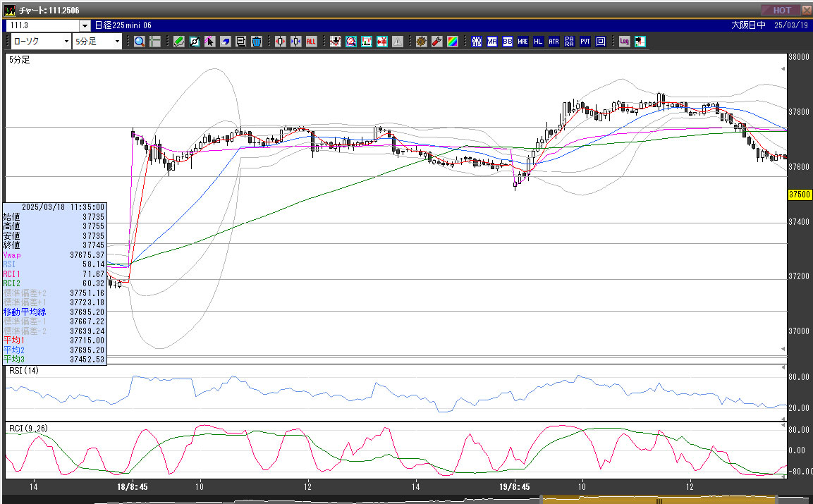Click the pointer select tool icon
Image resolution: width=813 pixels, height=504 pixels.
209,42
